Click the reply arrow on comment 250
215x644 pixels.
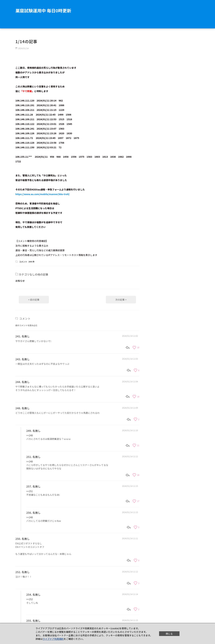pyautogui.click(x=129, y=560)
